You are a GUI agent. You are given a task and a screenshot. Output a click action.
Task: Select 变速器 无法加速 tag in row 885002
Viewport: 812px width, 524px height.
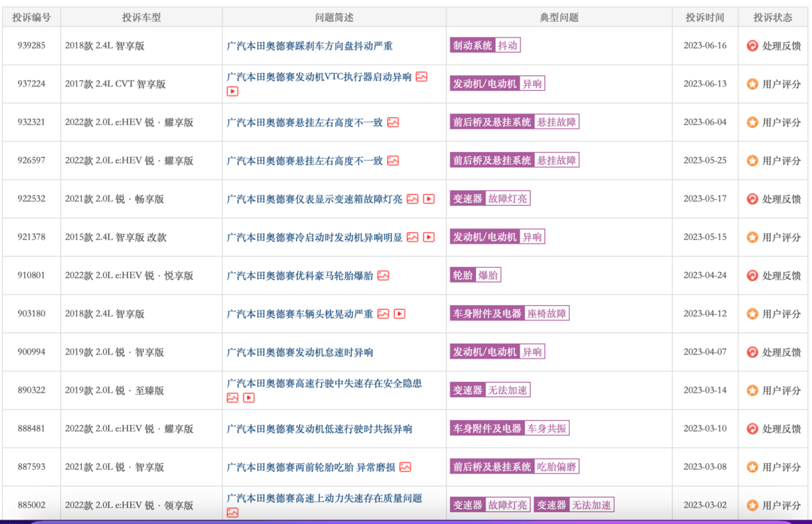click(x=574, y=505)
